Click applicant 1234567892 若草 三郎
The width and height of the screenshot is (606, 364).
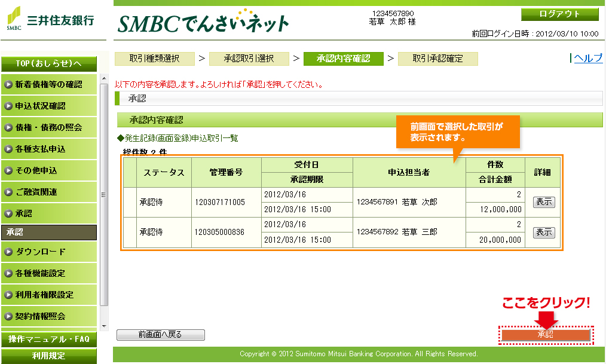(x=397, y=232)
